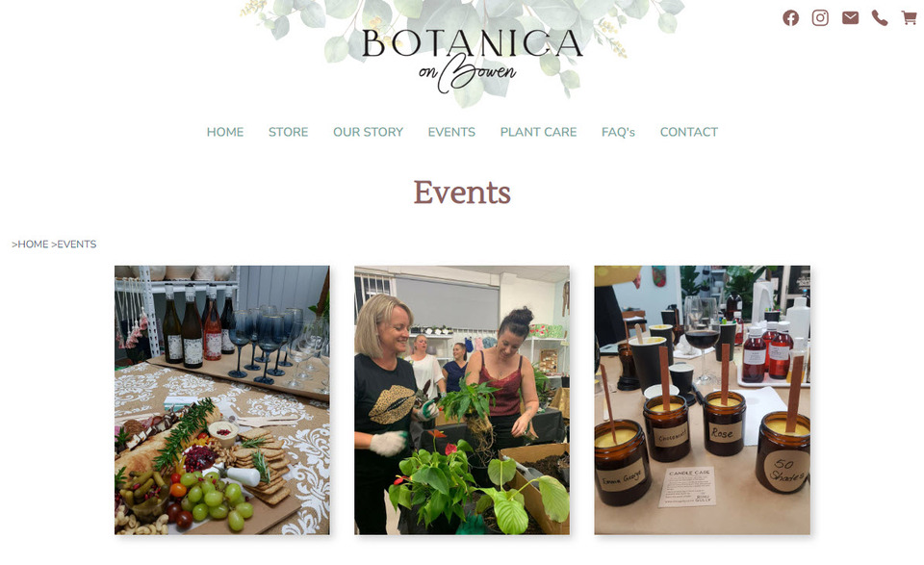Click the email envelope icon
This screenshot has height=565, width=924.
tap(850, 18)
